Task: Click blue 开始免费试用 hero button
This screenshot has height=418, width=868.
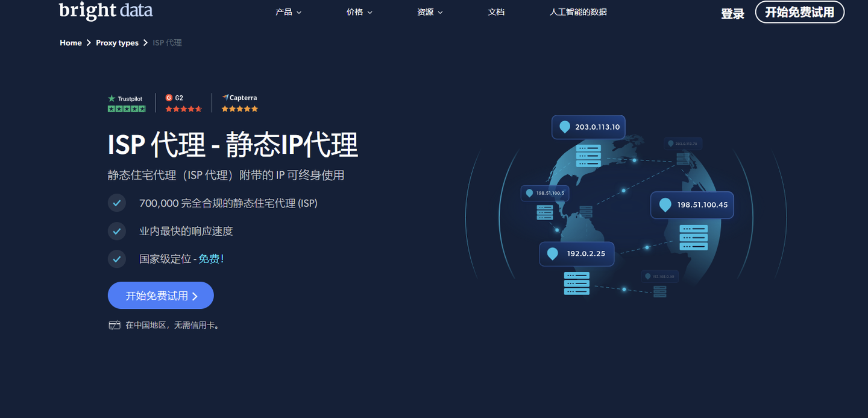Action: click(161, 296)
